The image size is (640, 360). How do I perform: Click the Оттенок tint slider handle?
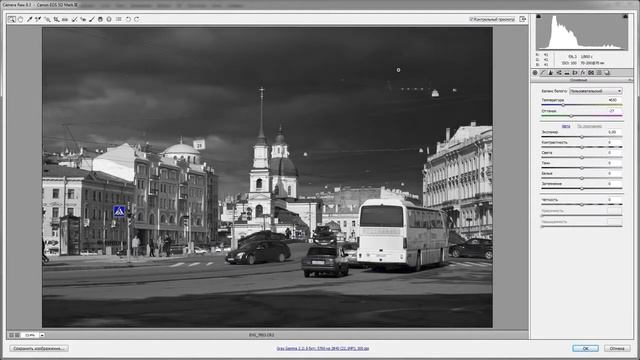click(571, 116)
